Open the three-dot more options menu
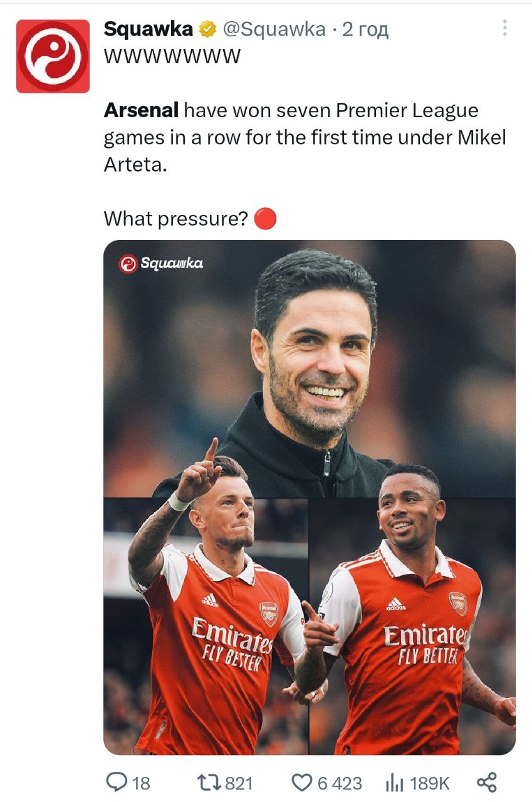This screenshot has width=532, height=802. point(504,28)
